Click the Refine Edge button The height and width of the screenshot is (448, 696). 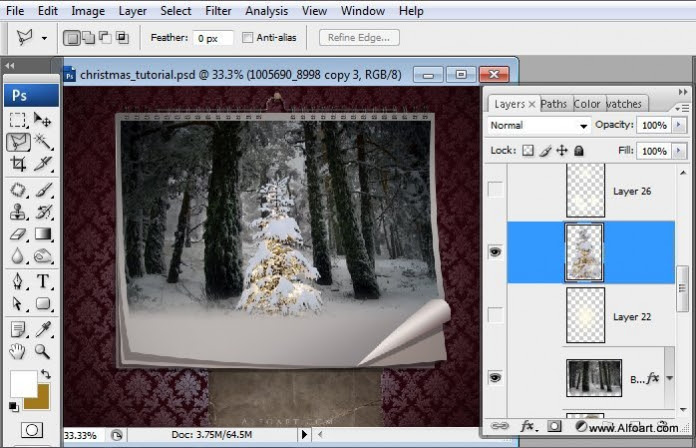click(x=359, y=38)
